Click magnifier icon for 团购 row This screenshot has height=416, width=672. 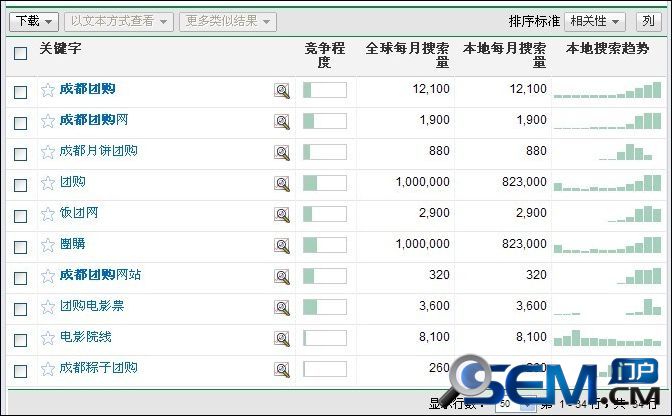(x=282, y=184)
